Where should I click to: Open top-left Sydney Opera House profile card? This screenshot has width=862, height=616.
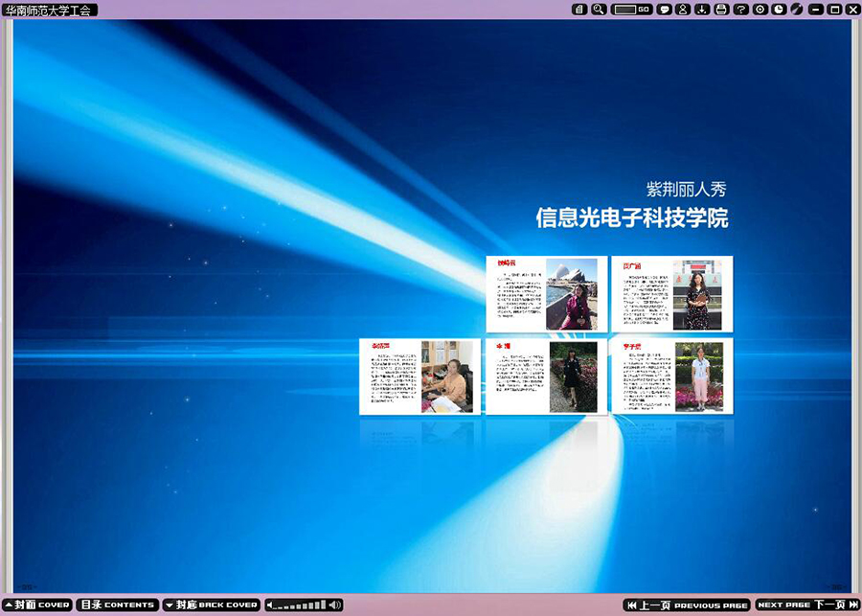547,294
